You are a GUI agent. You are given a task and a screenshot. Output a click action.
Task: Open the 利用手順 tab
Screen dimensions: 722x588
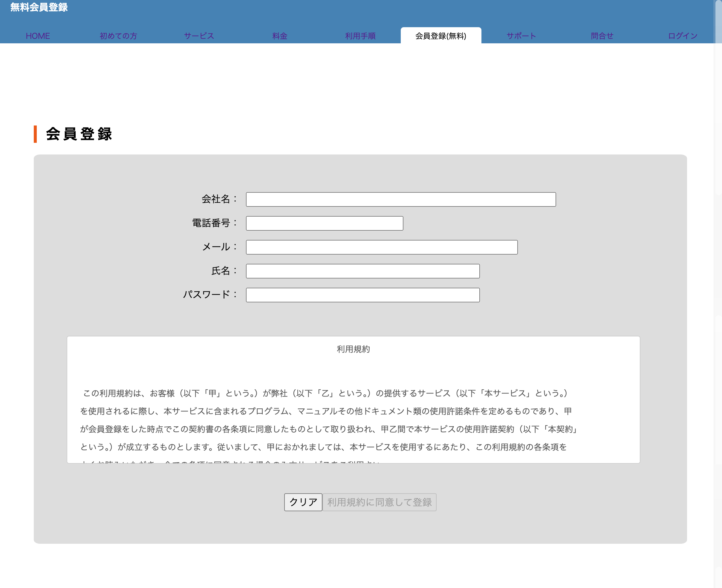click(x=360, y=36)
